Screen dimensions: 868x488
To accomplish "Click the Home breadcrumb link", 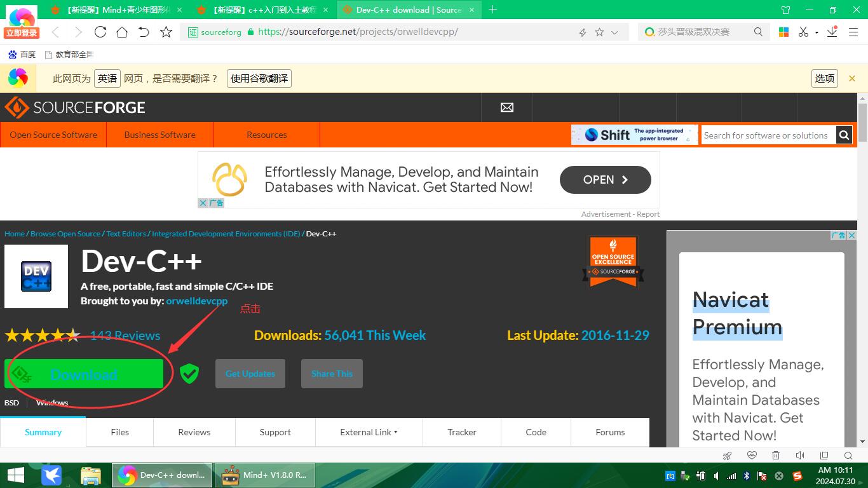I will (x=15, y=234).
